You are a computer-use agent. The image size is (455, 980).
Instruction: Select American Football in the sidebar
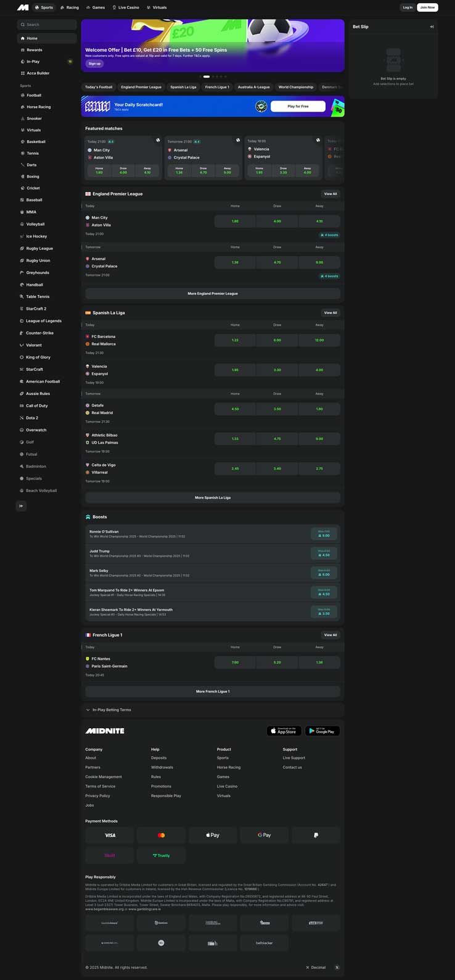click(47, 381)
